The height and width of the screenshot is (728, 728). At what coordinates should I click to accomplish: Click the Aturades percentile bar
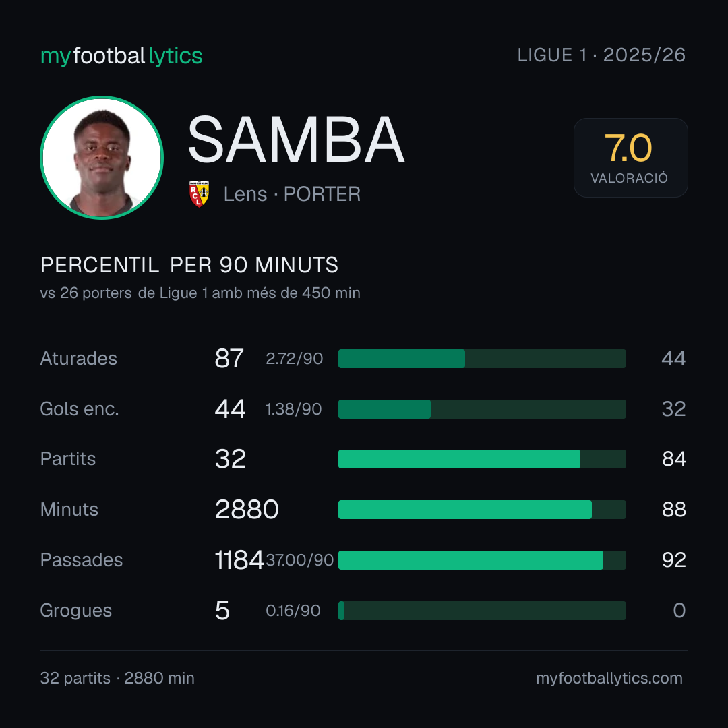(482, 359)
